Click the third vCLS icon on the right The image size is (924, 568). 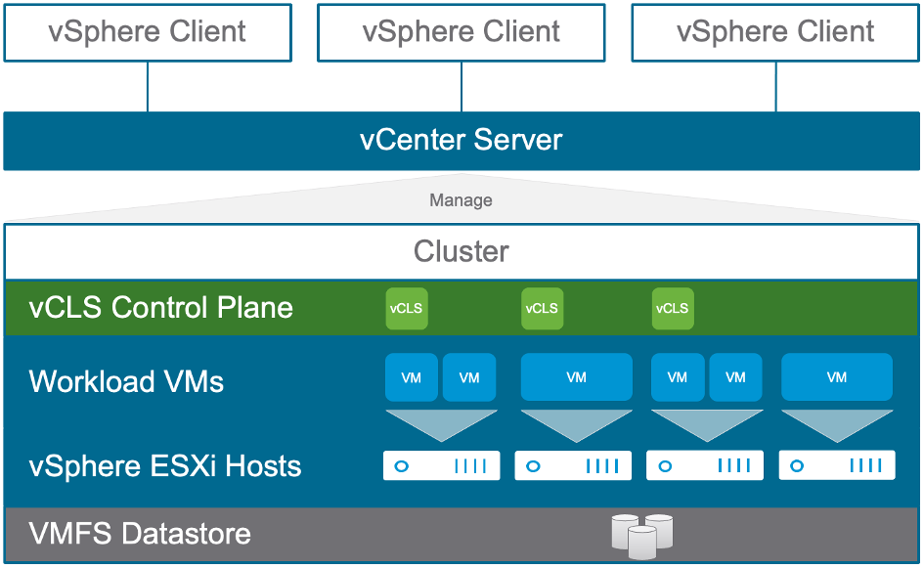[x=673, y=308]
